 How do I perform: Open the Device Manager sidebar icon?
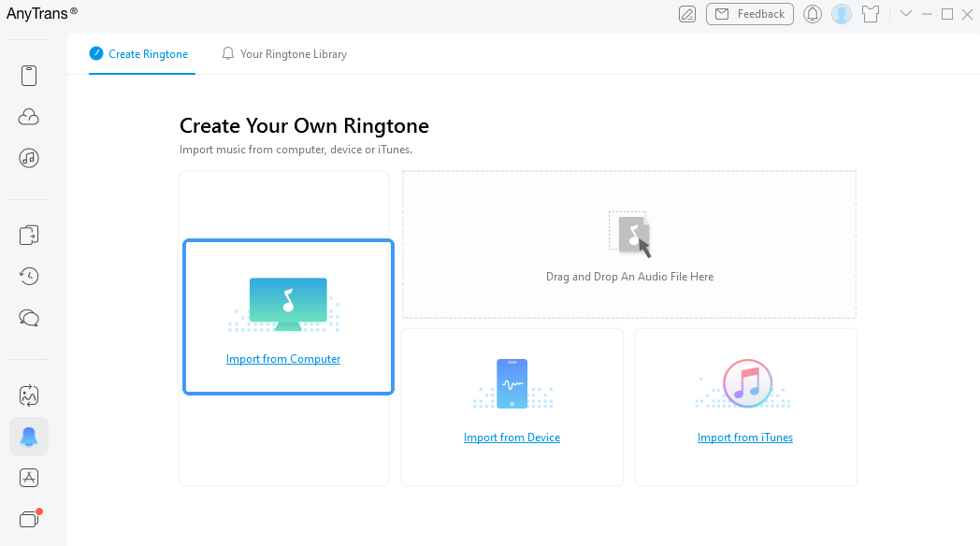click(29, 76)
